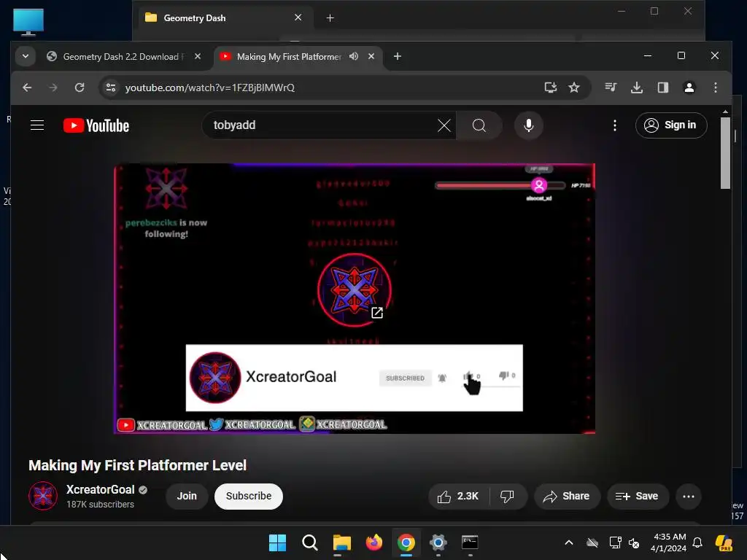Go back with the browser back arrow
The width and height of the screenshot is (747, 560).
[27, 87]
